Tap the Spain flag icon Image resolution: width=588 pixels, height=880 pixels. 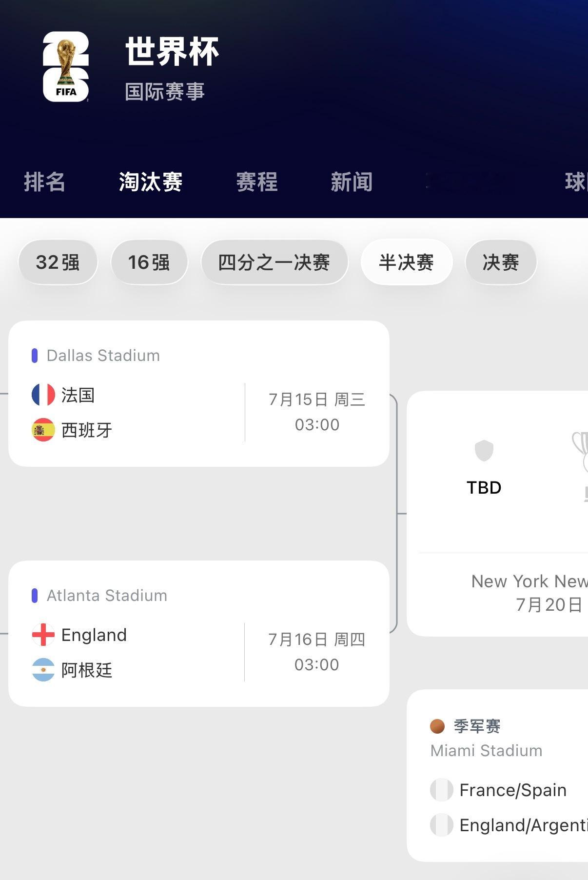click(43, 430)
